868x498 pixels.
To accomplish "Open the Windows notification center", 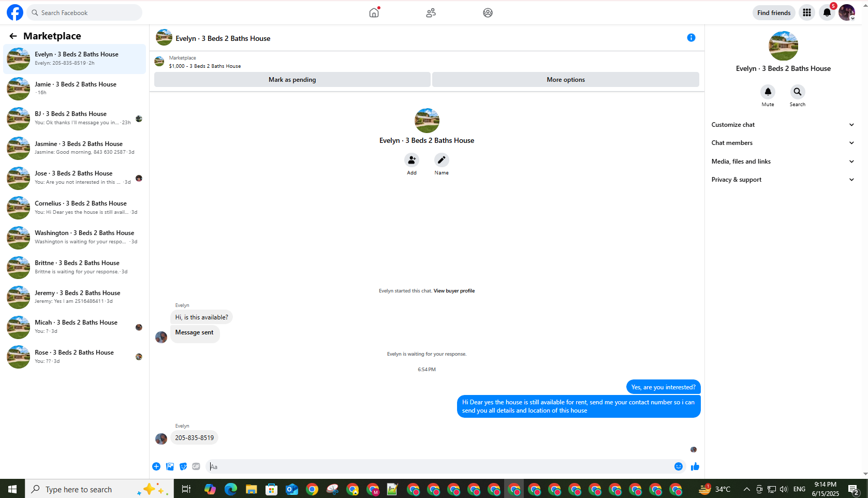I will point(854,489).
